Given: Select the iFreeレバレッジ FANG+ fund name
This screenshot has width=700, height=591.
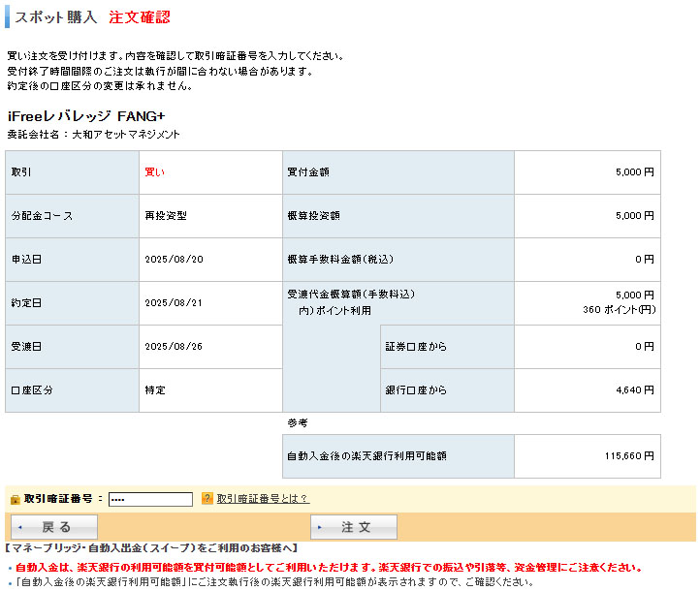Looking at the screenshot, I should 86,116.
